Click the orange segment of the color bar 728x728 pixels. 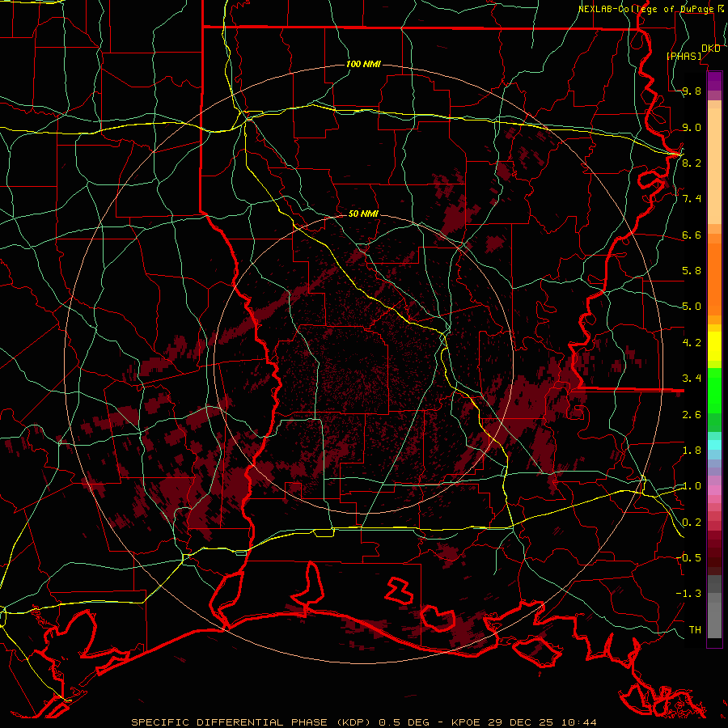click(x=714, y=278)
